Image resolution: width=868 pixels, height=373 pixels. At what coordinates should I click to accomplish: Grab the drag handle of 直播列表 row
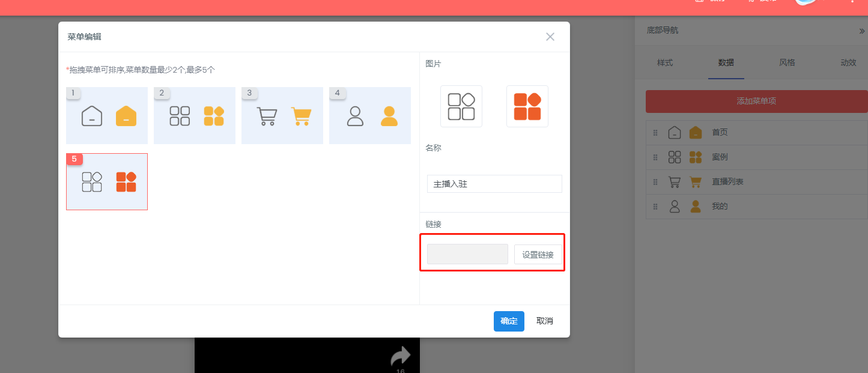click(x=655, y=181)
